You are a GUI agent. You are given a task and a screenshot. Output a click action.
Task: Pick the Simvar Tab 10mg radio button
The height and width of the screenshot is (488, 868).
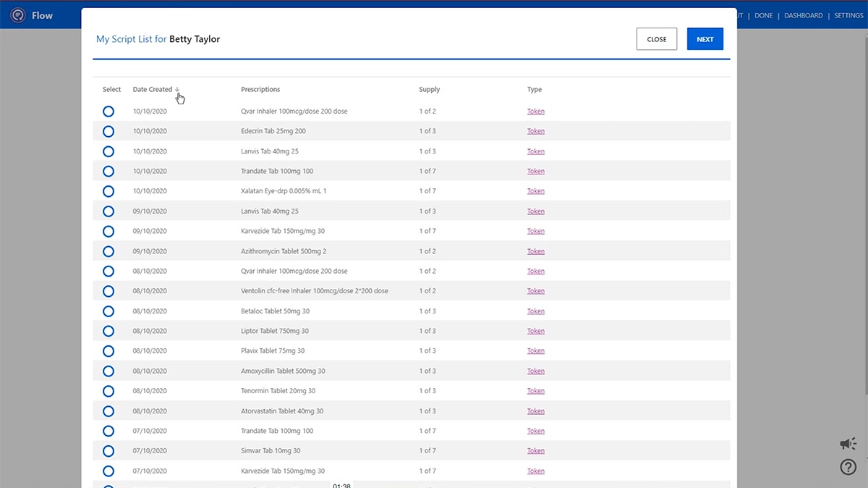(x=109, y=451)
